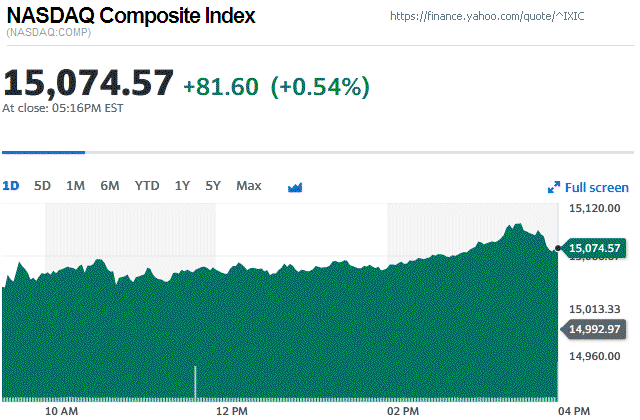Select the Max time range
640x420 pixels.
(x=249, y=186)
